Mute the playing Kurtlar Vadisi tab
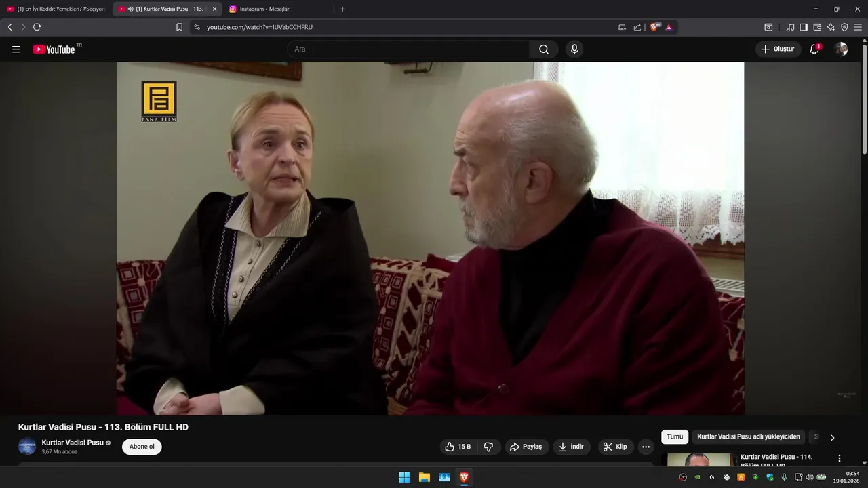This screenshot has width=868, height=488. click(130, 9)
